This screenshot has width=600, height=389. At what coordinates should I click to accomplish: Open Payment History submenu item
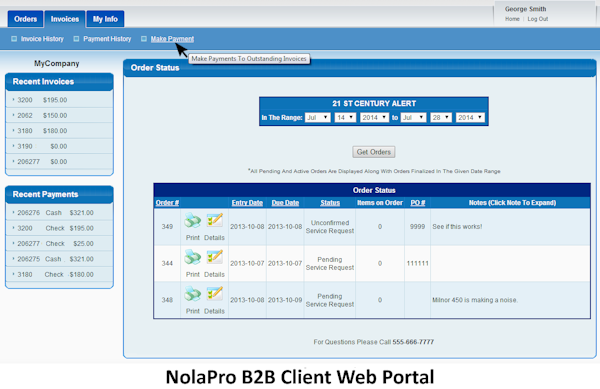coord(107,39)
